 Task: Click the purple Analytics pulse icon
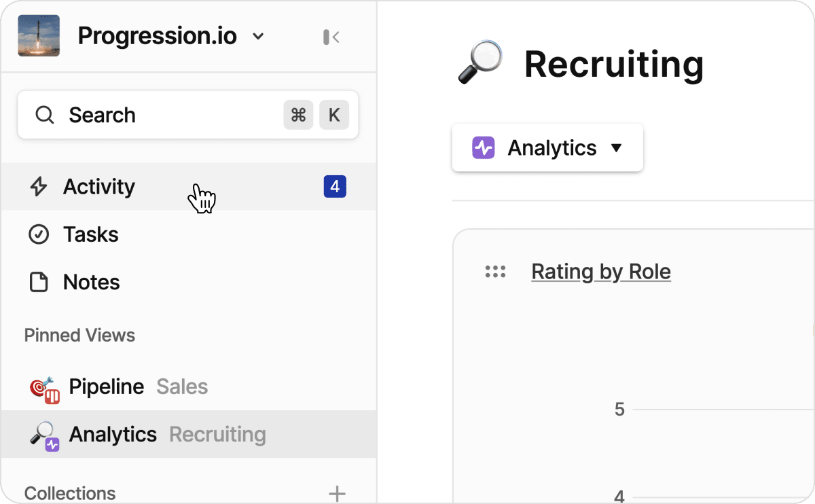tap(484, 147)
